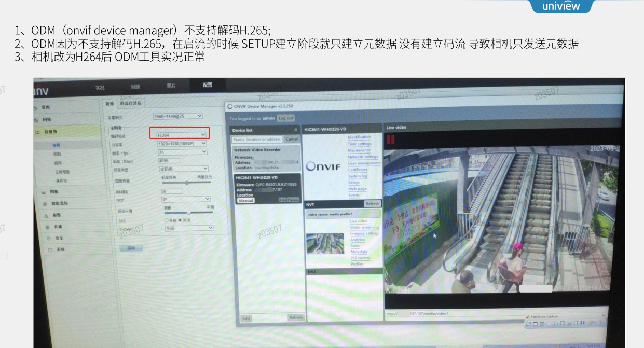Click Cancel next to device search
Image resolution: width=644 pixels, height=348 pixels.
292,139
